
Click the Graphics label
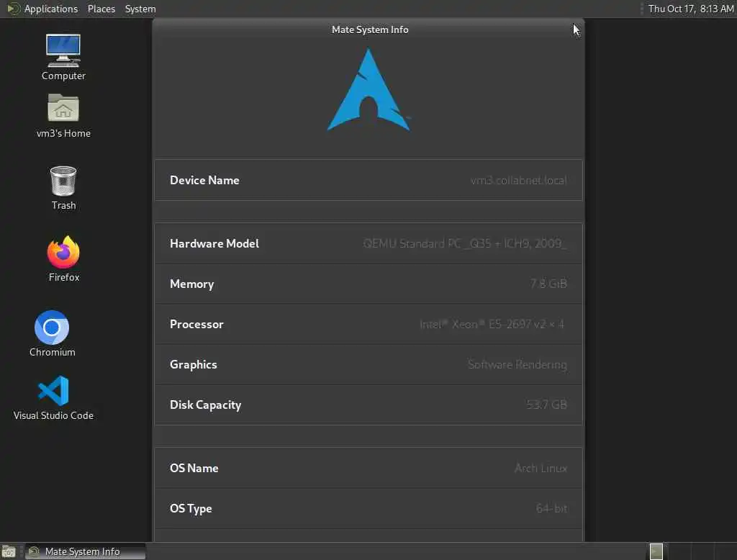tap(193, 365)
